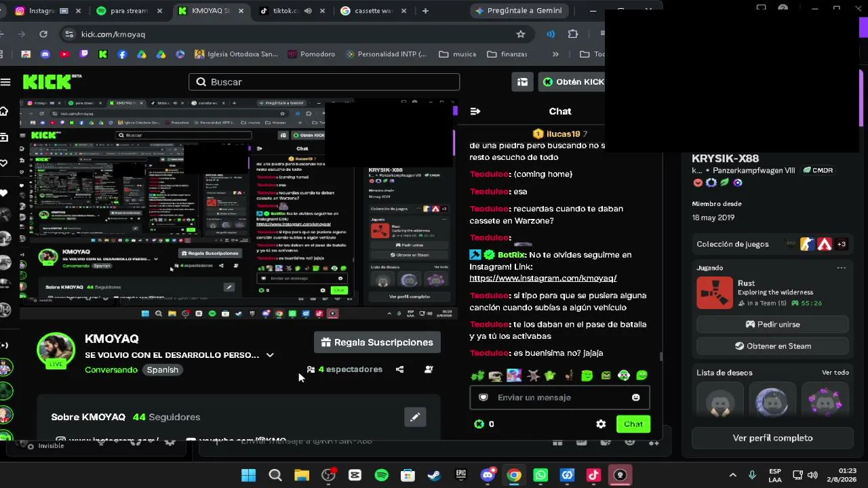Expand the stream title chevron

pyautogui.click(x=270, y=355)
